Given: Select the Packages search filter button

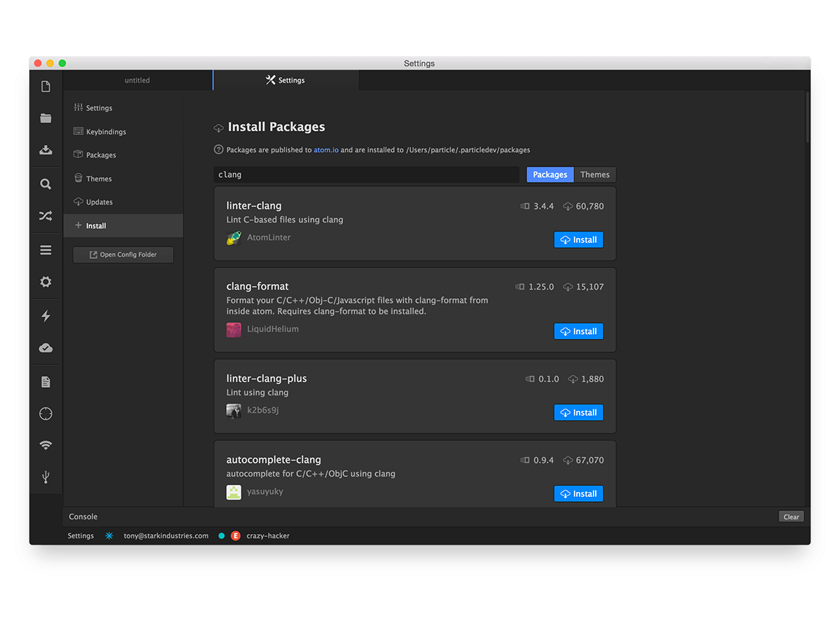Looking at the screenshot, I should point(549,175).
